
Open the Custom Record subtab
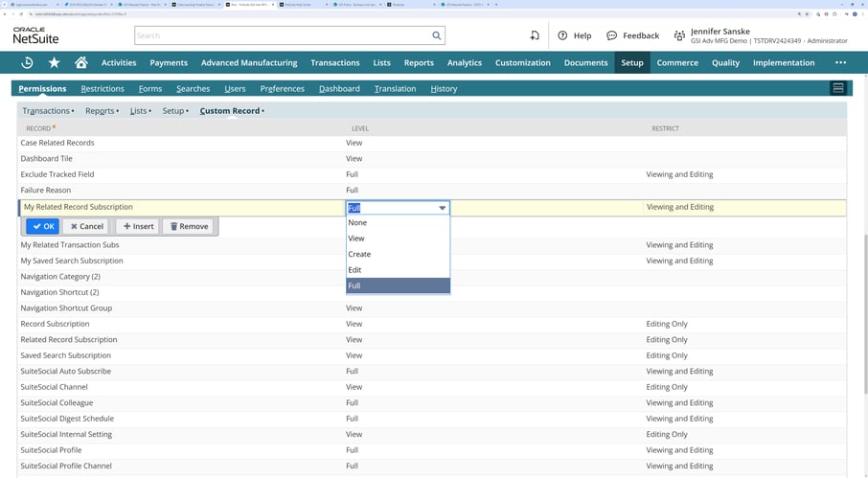[x=231, y=111]
